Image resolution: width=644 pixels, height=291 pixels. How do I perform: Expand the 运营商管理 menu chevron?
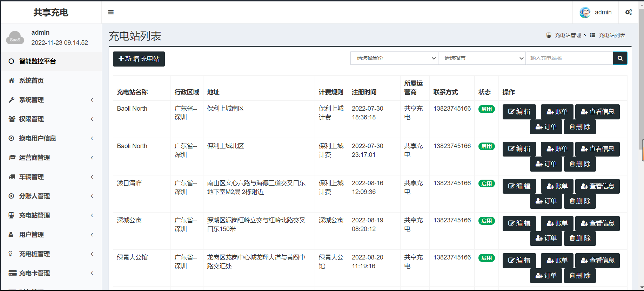click(92, 158)
